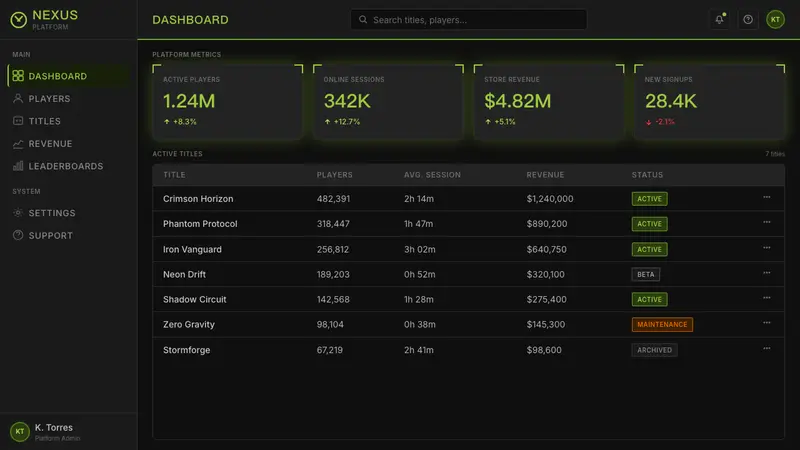Open more options for Neon Drift
Viewport: 800px width, 450px height.
(x=766, y=273)
